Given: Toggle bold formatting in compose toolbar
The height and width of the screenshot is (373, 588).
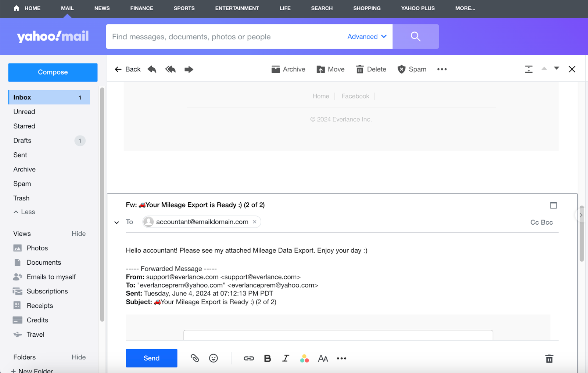Looking at the screenshot, I should 268,358.
